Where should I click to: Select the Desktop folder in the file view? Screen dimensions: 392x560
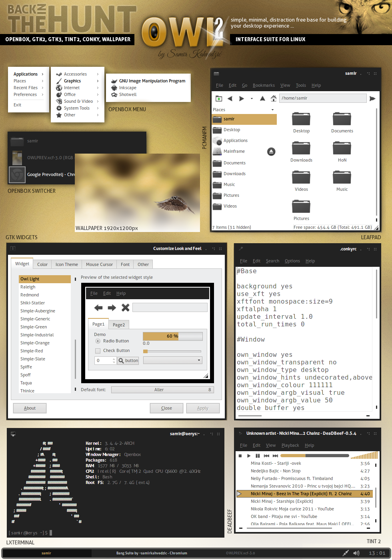click(301, 118)
